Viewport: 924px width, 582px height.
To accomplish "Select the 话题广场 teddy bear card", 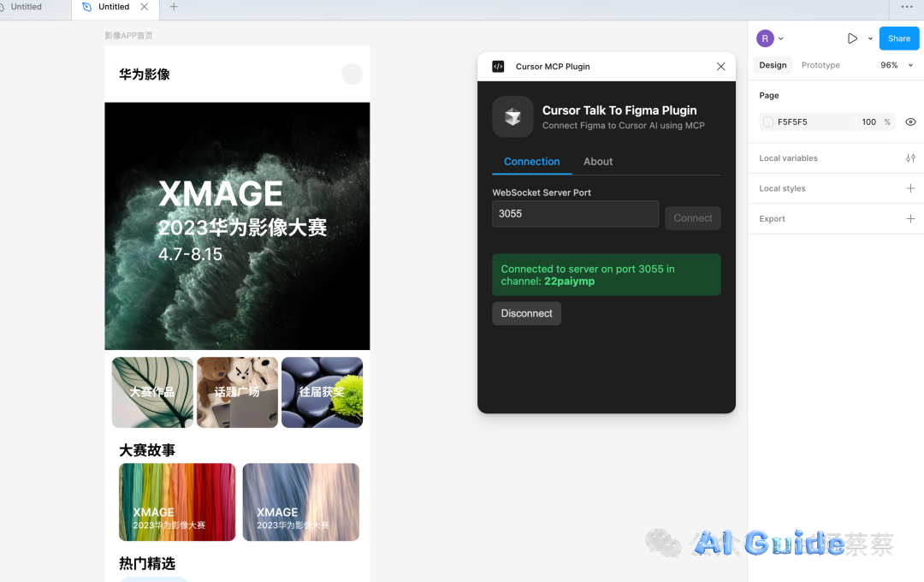I will pos(238,392).
